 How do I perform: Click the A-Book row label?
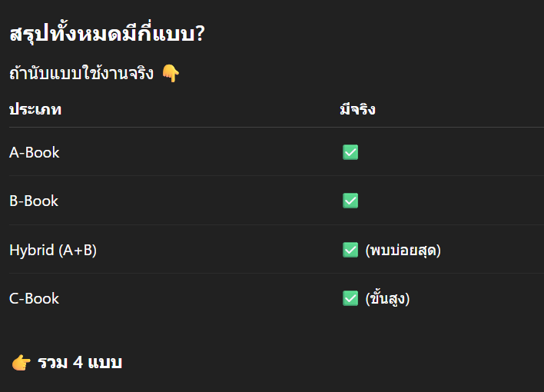click(35, 152)
